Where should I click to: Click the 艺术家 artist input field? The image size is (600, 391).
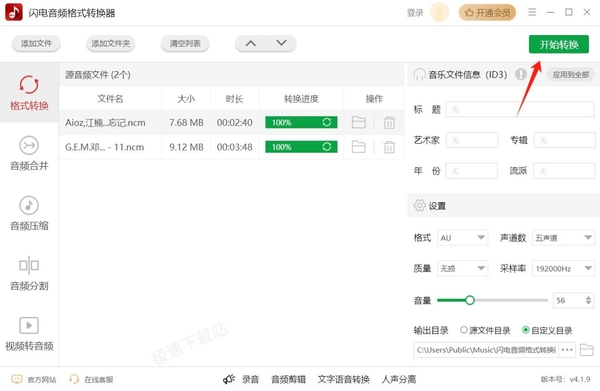click(x=472, y=140)
